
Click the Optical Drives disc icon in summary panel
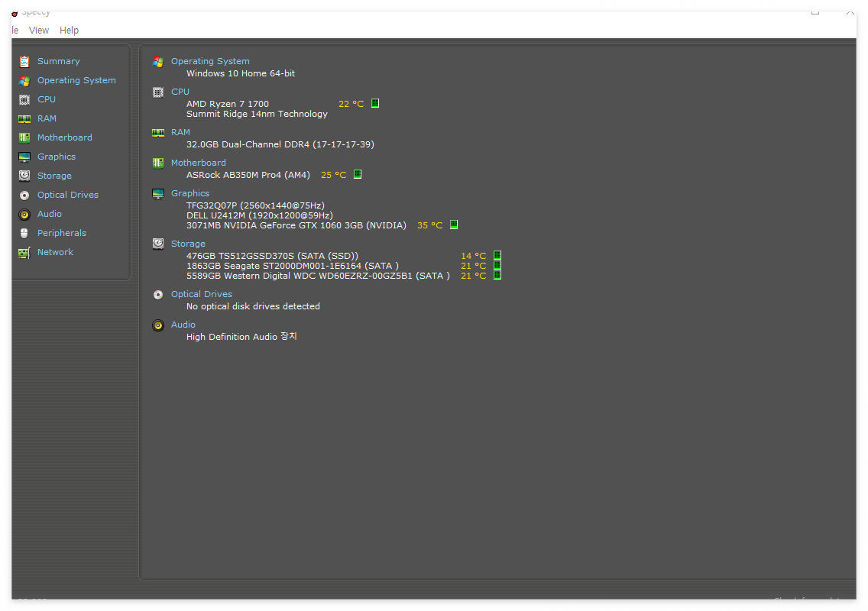point(158,295)
